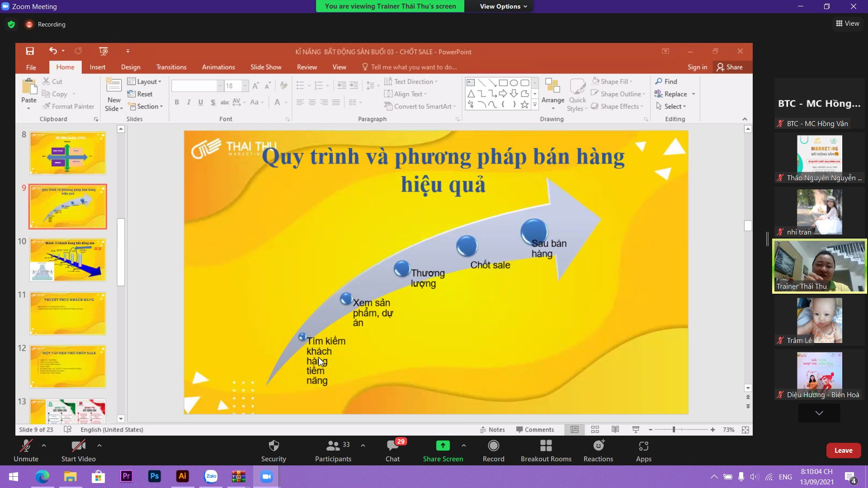The image size is (868, 488).
Task: Toggle the Notes pane
Action: click(x=492, y=429)
